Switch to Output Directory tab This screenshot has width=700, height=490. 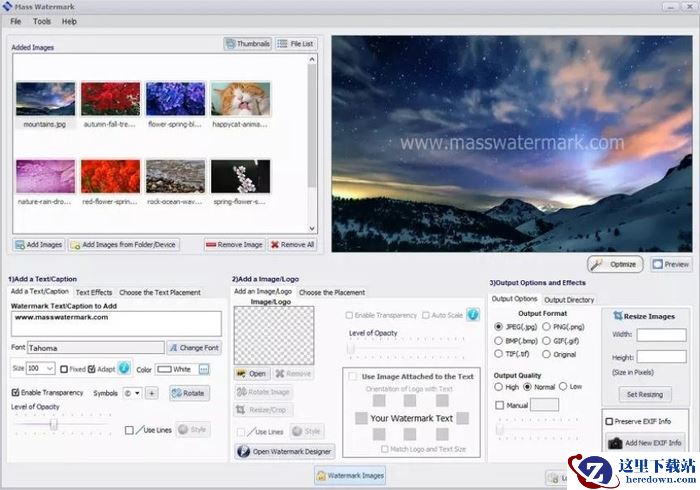tap(569, 300)
